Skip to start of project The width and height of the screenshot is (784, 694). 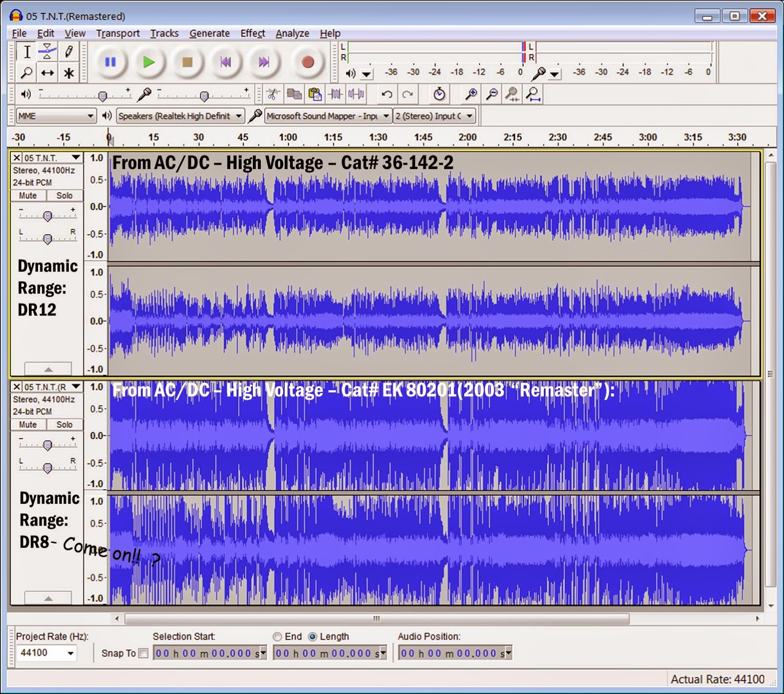pyautogui.click(x=225, y=62)
